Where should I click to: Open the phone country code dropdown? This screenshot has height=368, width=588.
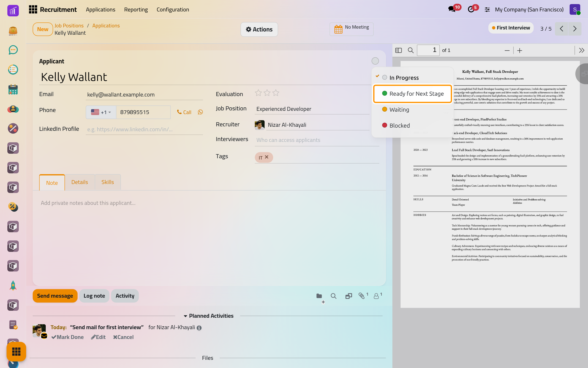[x=101, y=112]
